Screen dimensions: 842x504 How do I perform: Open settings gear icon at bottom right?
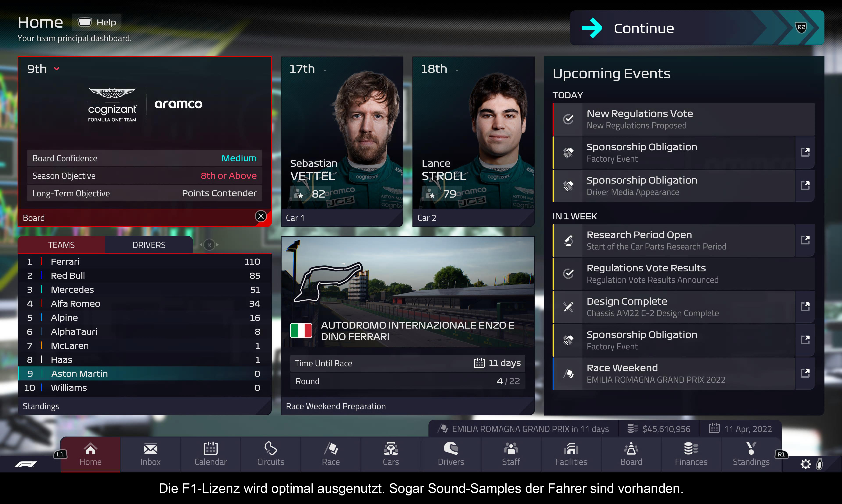[x=806, y=464]
